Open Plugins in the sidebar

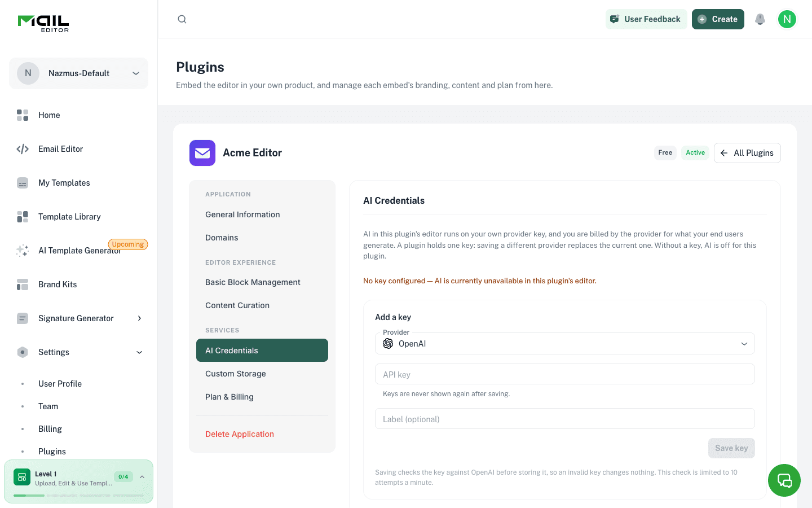pos(52,452)
